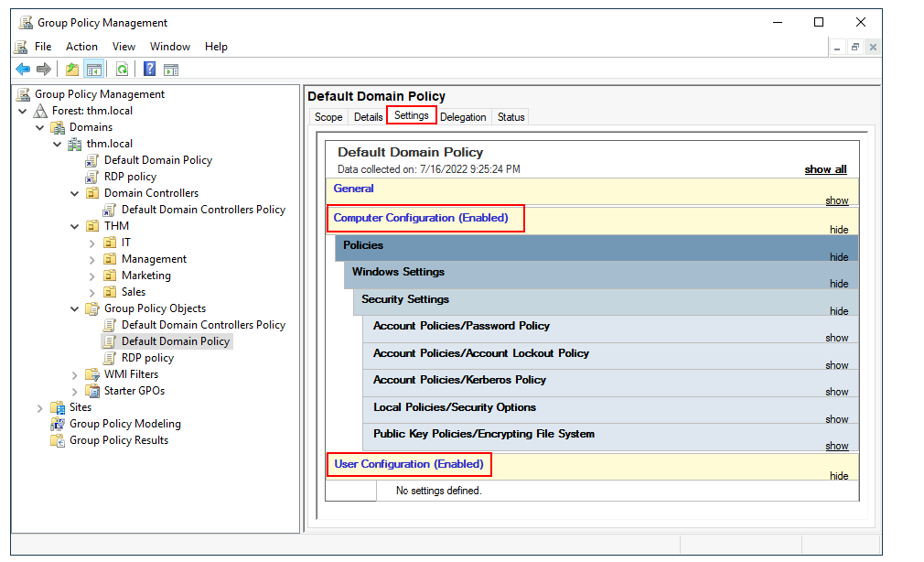Viewport: 924px width, 562px height.
Task: Switch to the Details tab
Action: pyautogui.click(x=369, y=117)
